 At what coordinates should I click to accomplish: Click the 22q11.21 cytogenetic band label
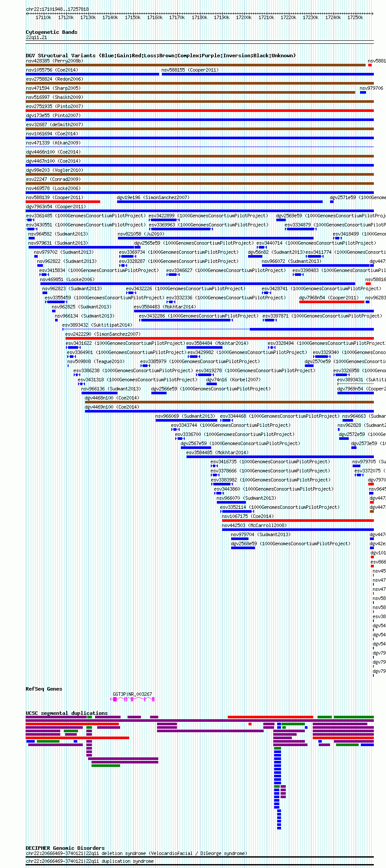coord(36,38)
